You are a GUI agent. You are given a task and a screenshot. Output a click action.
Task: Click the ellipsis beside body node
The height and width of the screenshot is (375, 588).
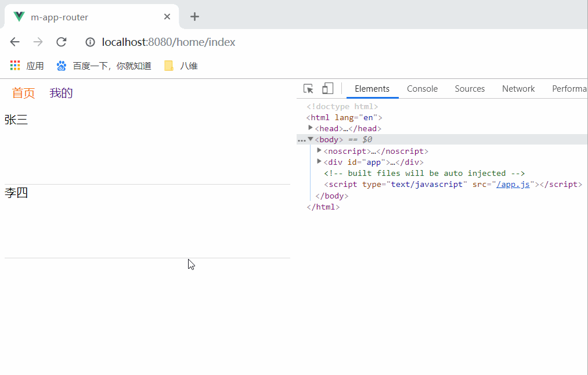[x=301, y=140]
